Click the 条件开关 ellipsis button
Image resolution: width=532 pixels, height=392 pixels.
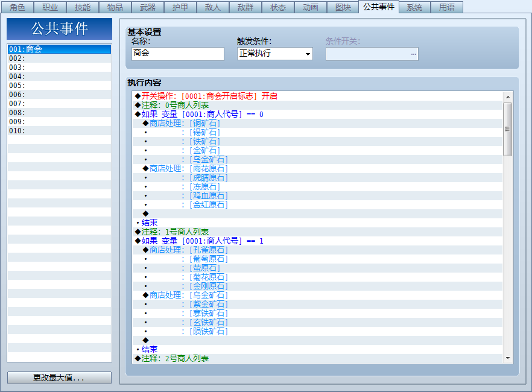(x=413, y=54)
